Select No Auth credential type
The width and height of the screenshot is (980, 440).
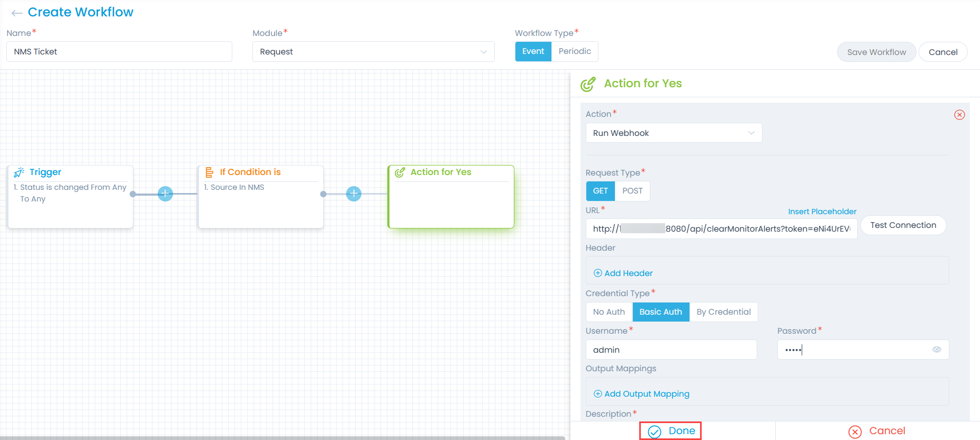pos(609,312)
